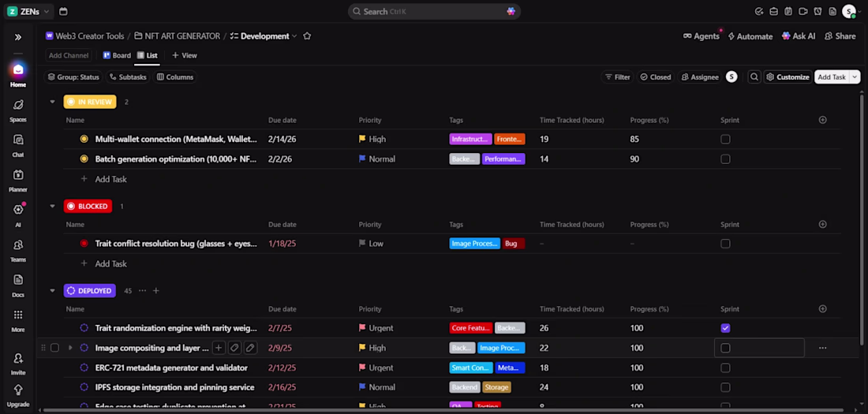The width and height of the screenshot is (868, 414).
Task: Click the Share button
Action: click(840, 36)
